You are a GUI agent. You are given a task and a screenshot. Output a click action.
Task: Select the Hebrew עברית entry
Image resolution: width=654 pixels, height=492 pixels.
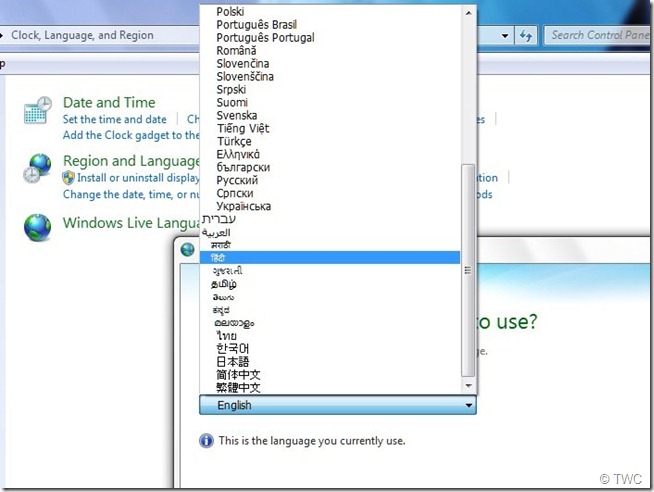pos(331,219)
